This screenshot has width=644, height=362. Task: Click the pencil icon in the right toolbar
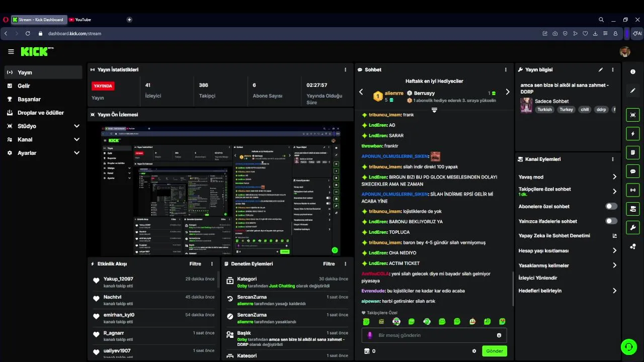click(x=633, y=91)
